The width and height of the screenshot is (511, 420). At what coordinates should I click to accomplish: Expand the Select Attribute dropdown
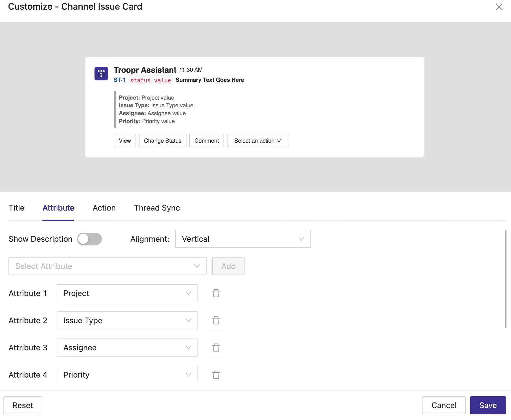108,266
